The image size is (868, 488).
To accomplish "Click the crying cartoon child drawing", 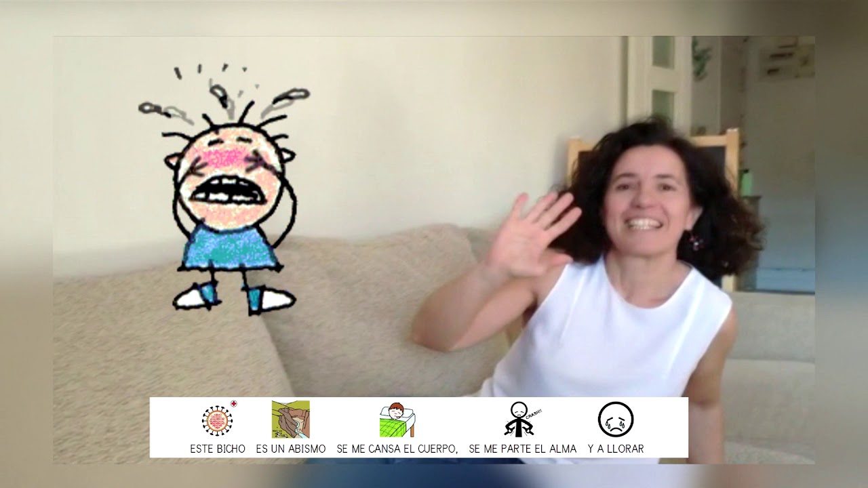I will [x=224, y=188].
